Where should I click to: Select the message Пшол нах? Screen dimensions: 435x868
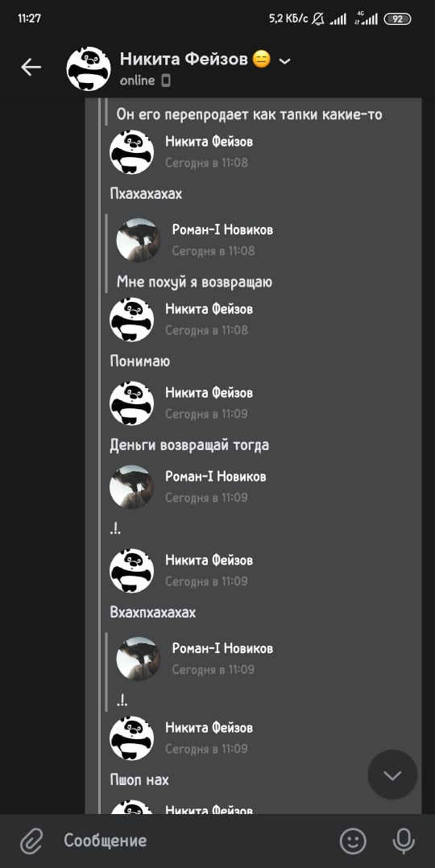tap(139, 780)
